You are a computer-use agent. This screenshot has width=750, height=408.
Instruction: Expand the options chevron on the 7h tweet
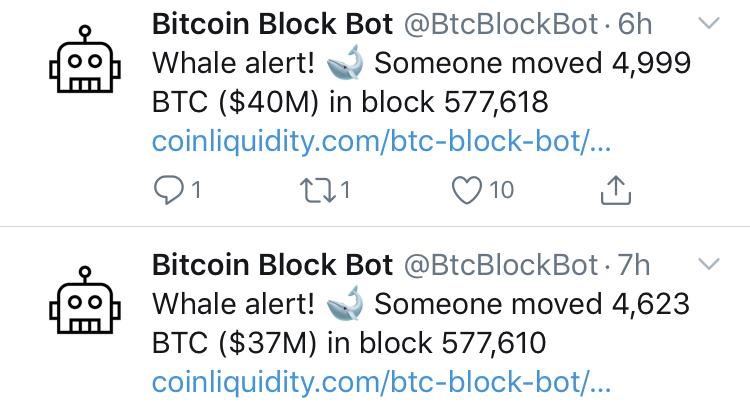707,264
